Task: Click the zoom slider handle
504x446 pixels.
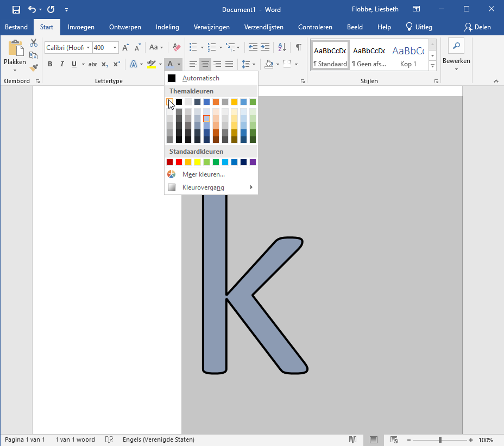Action: [440, 439]
